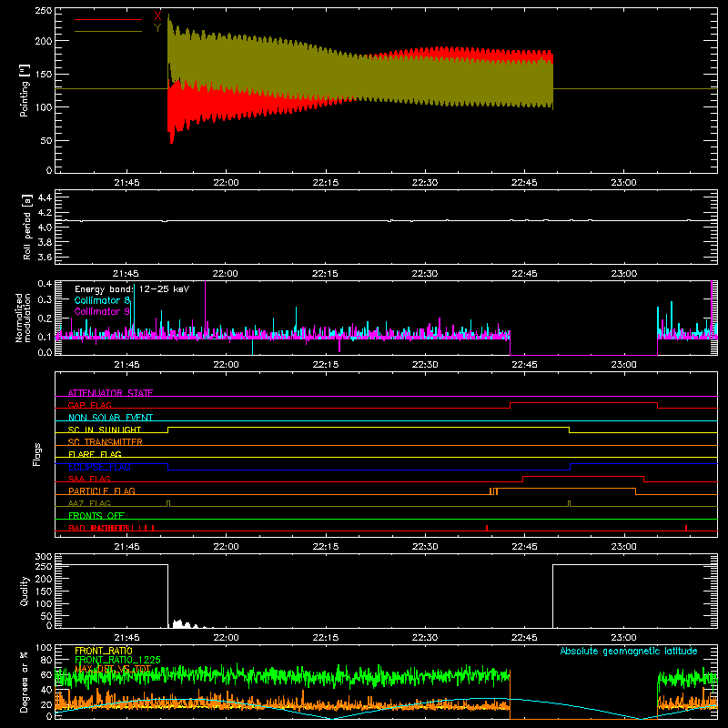Image resolution: width=728 pixels, height=728 pixels.
Task: Click the Roll period axis title
Action: [27, 227]
